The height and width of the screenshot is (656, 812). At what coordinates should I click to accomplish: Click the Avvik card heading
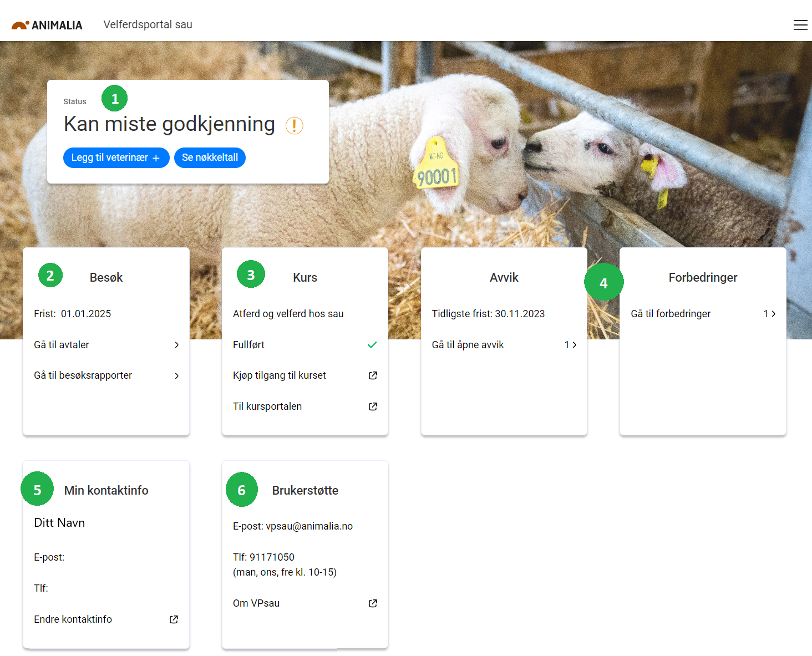coord(504,278)
